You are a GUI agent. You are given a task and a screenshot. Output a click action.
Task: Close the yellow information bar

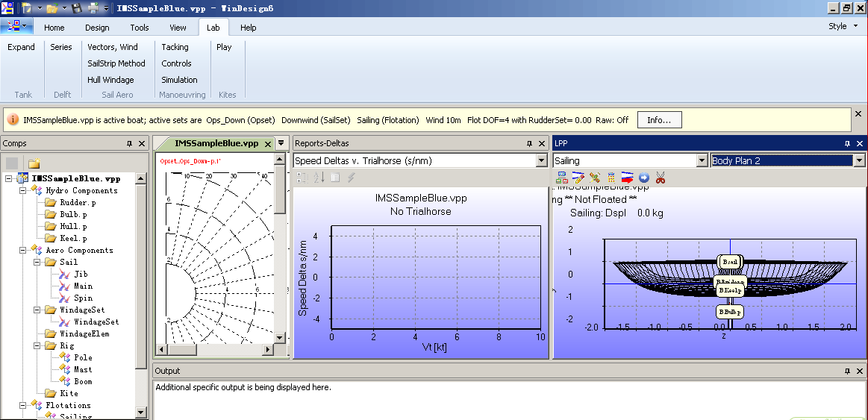tap(858, 113)
